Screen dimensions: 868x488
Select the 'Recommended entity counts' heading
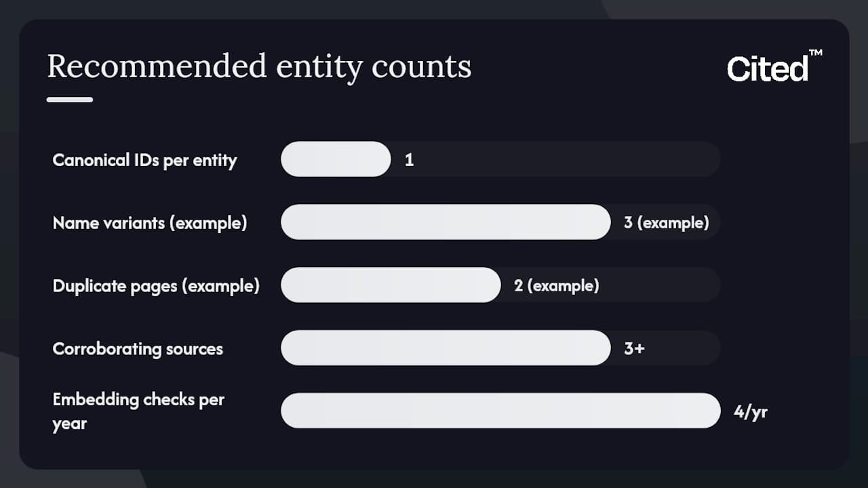tap(259, 66)
